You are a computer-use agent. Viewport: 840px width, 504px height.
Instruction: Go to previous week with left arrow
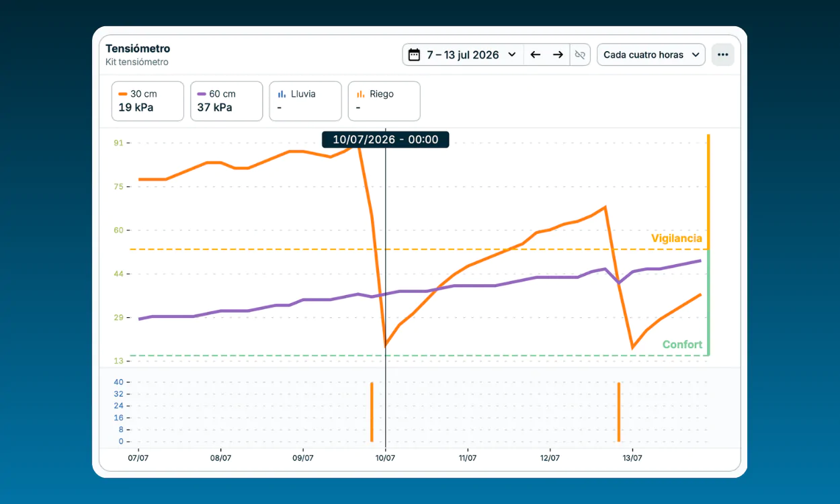535,54
